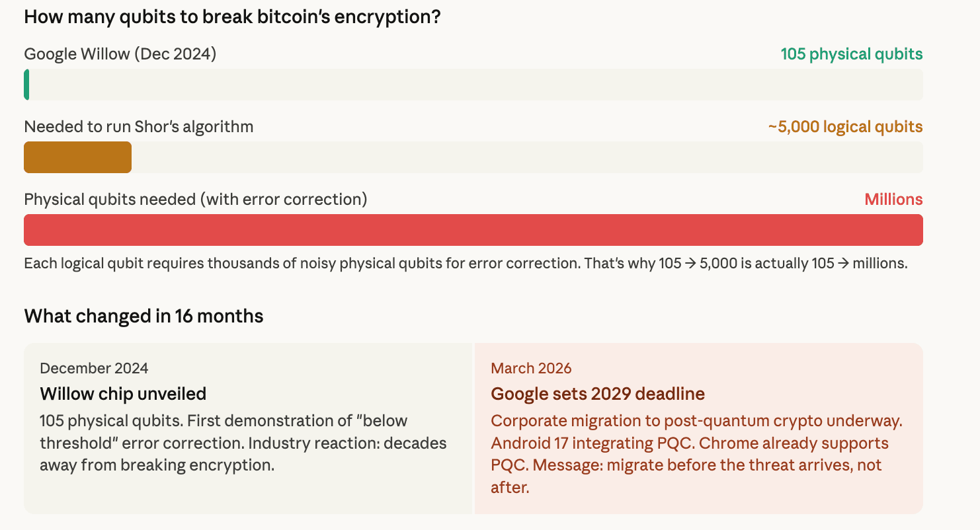Click the empty track of Shor's algorithm bar
The width and height of the screenshot is (980, 530).
pos(526,157)
